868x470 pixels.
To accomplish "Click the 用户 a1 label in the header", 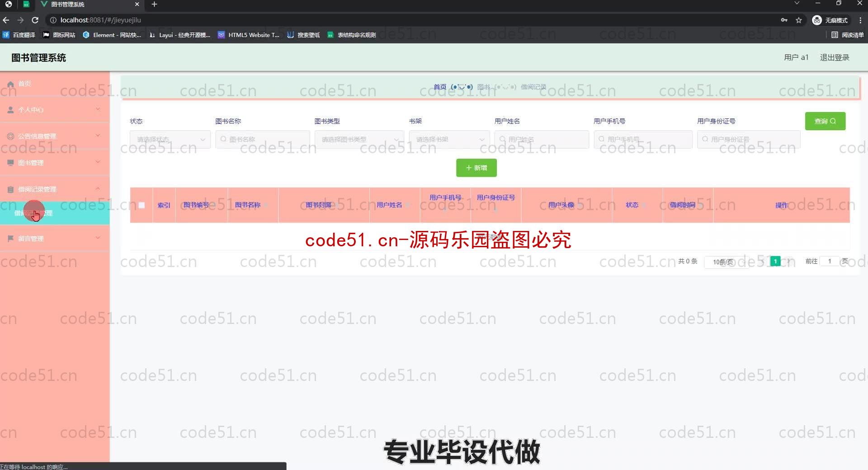I will (796, 57).
